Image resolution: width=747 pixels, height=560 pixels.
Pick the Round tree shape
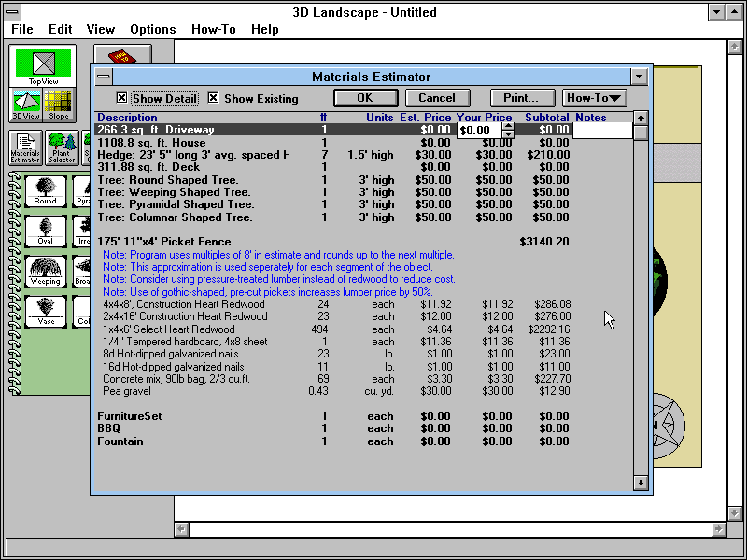(45, 189)
